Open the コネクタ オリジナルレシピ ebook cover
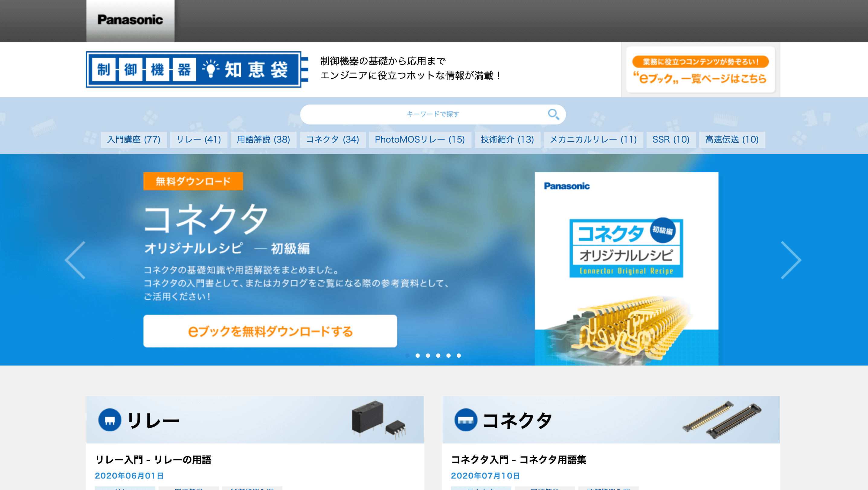The image size is (868, 490). [626, 269]
